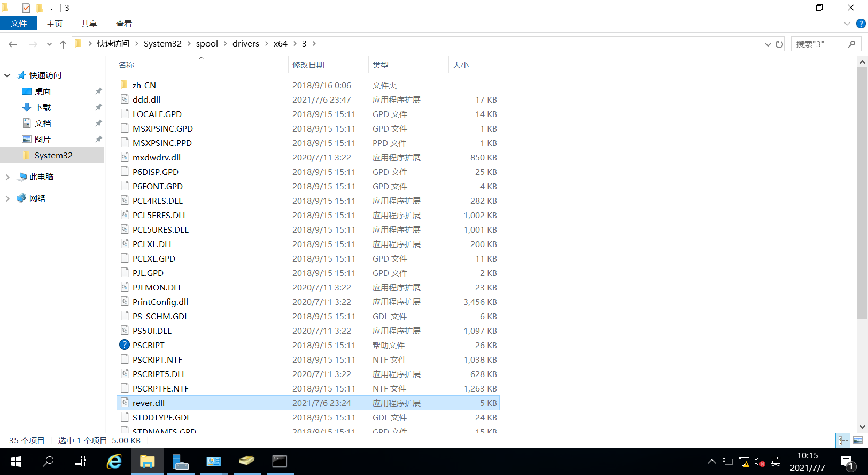The height and width of the screenshot is (475, 868).
Task: Click the Refresh button in address bar
Action: point(779,44)
